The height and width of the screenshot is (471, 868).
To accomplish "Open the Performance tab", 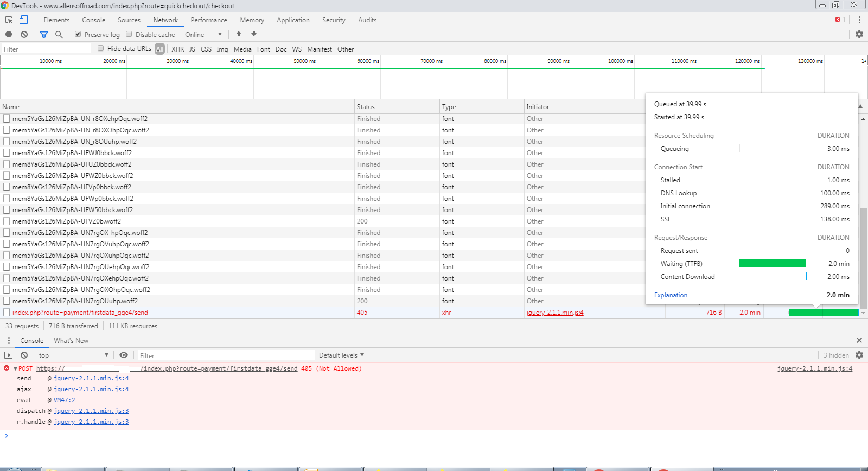I will pos(209,20).
